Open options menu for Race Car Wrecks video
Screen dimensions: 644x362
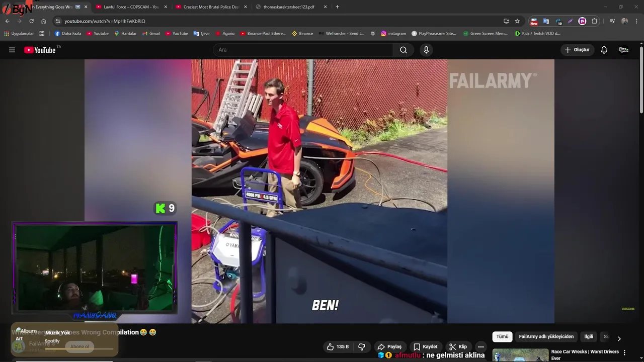[x=624, y=353]
